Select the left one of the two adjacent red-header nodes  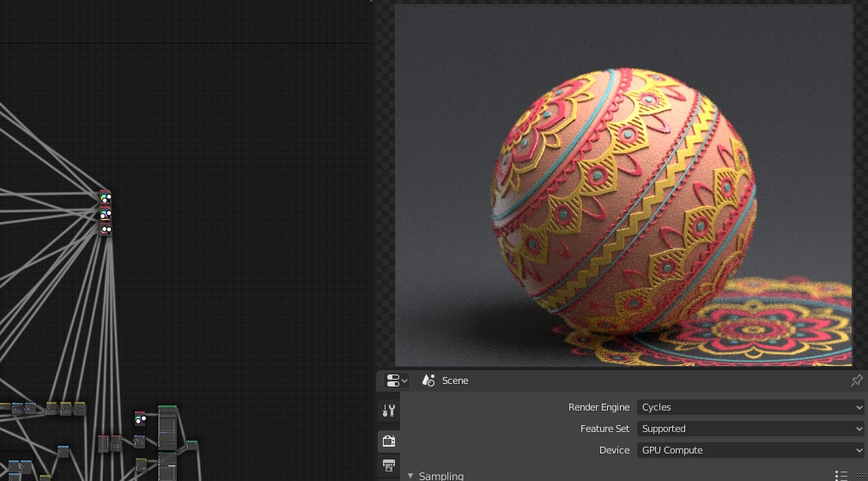104,443
